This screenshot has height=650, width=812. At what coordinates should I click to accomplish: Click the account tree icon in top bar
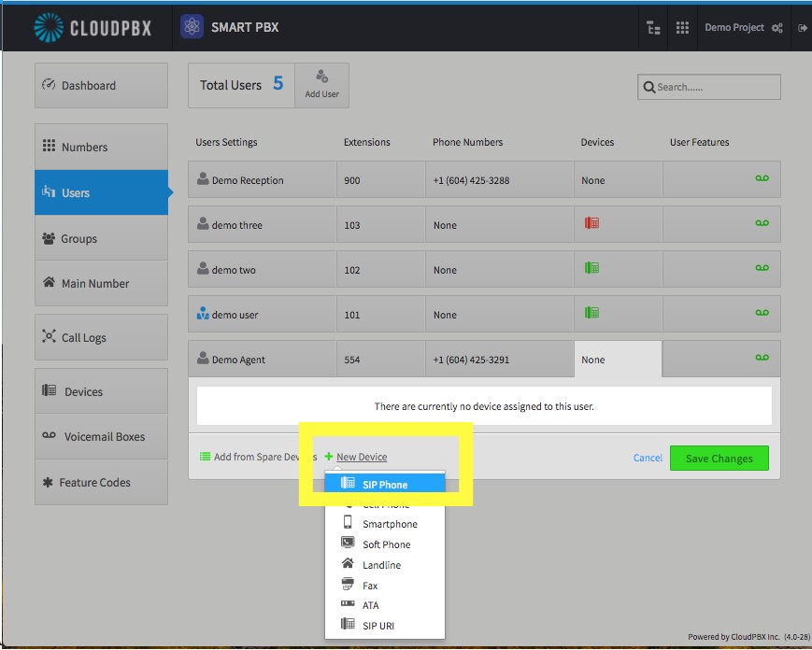click(x=653, y=28)
